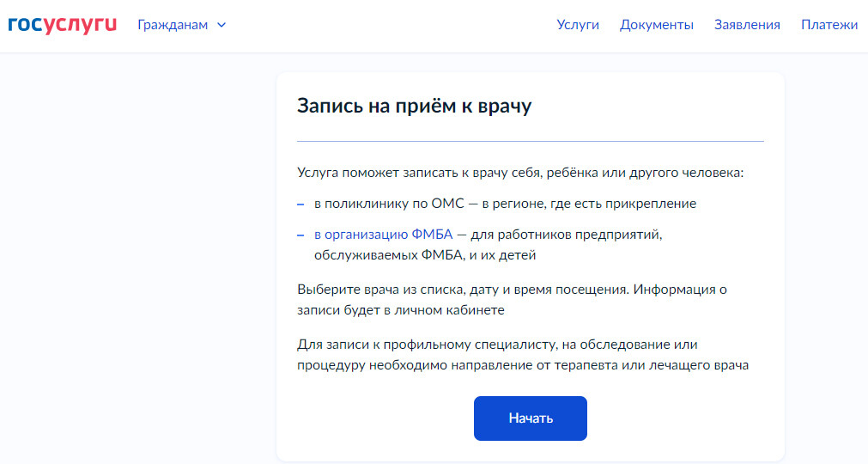This screenshot has height=464, width=868.
Task: Go to the Документы section
Action: coord(657,25)
